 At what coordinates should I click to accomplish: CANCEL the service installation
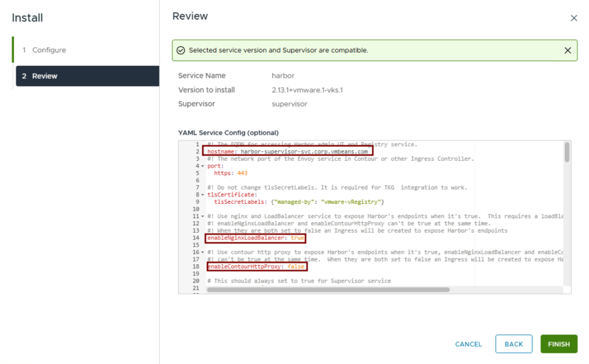(x=469, y=344)
